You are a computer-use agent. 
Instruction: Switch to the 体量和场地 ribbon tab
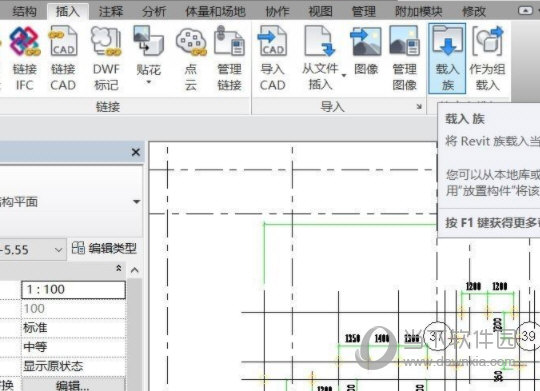pyautogui.click(x=215, y=11)
